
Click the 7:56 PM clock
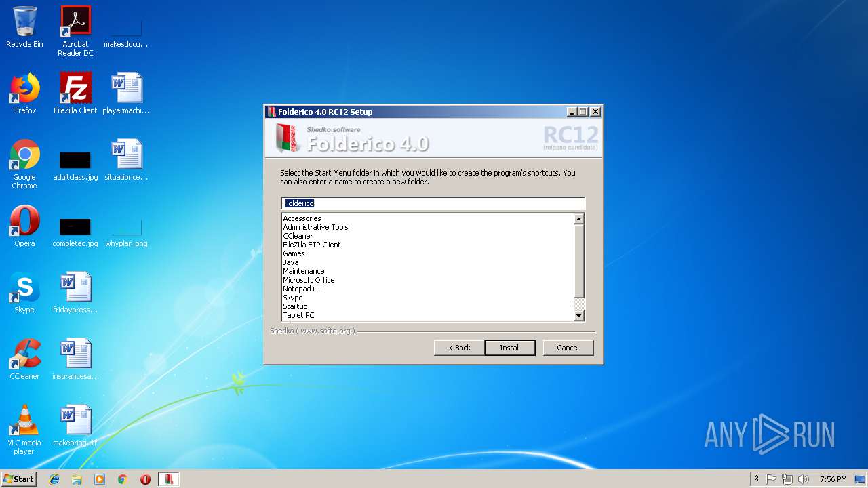pyautogui.click(x=833, y=479)
